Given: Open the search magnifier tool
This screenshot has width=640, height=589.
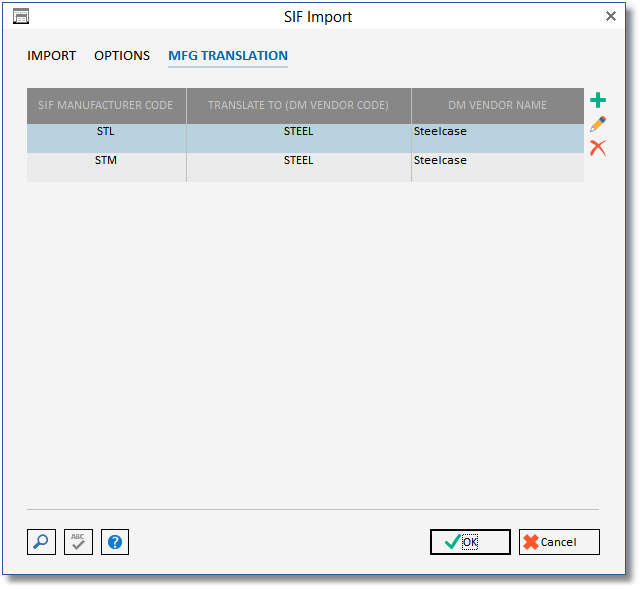Looking at the screenshot, I should click(x=41, y=542).
